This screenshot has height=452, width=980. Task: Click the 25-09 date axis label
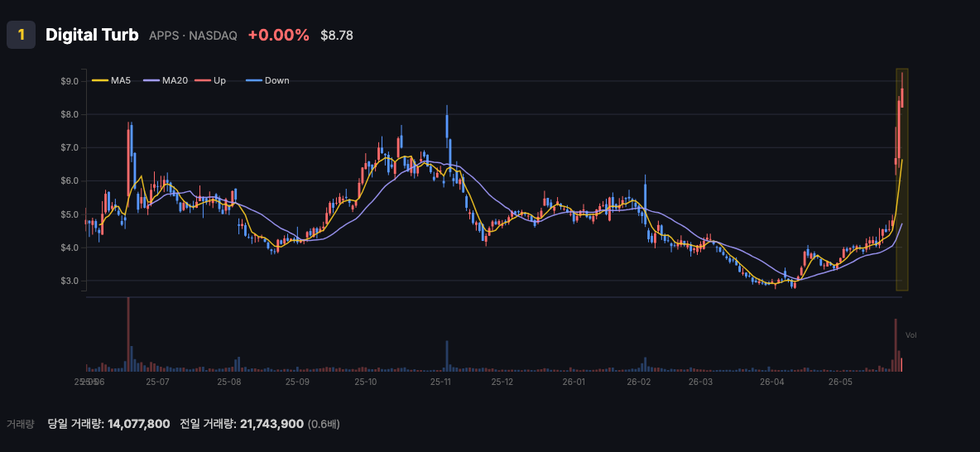pyautogui.click(x=297, y=382)
